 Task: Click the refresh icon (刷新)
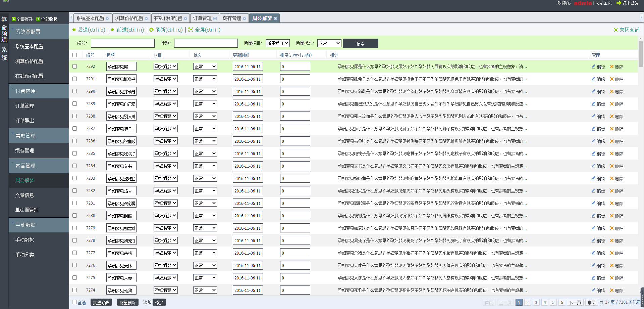click(152, 30)
